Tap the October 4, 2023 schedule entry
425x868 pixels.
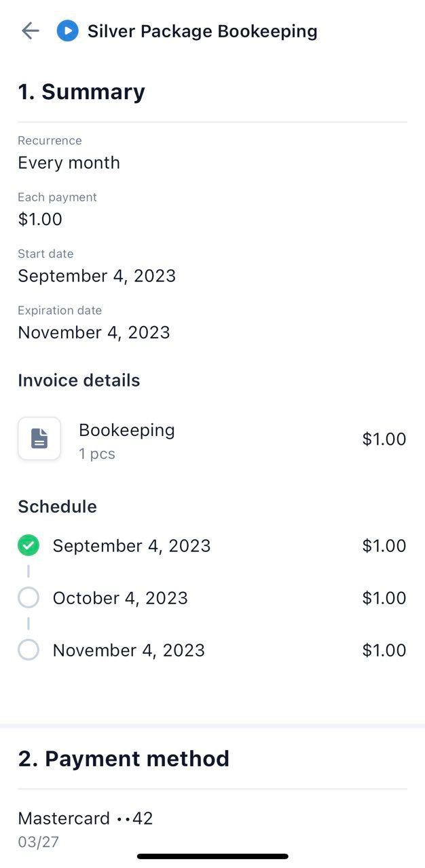click(120, 598)
